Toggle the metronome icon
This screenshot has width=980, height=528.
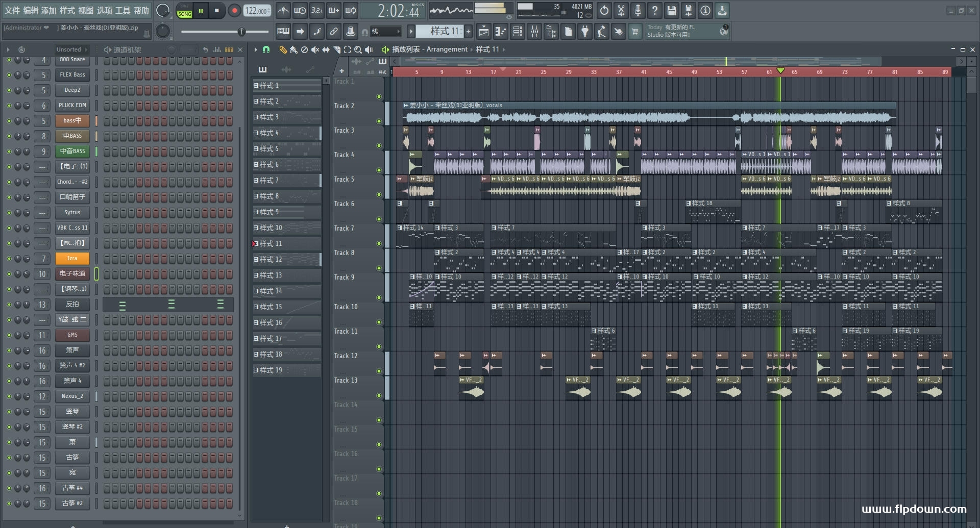pyautogui.click(x=283, y=10)
